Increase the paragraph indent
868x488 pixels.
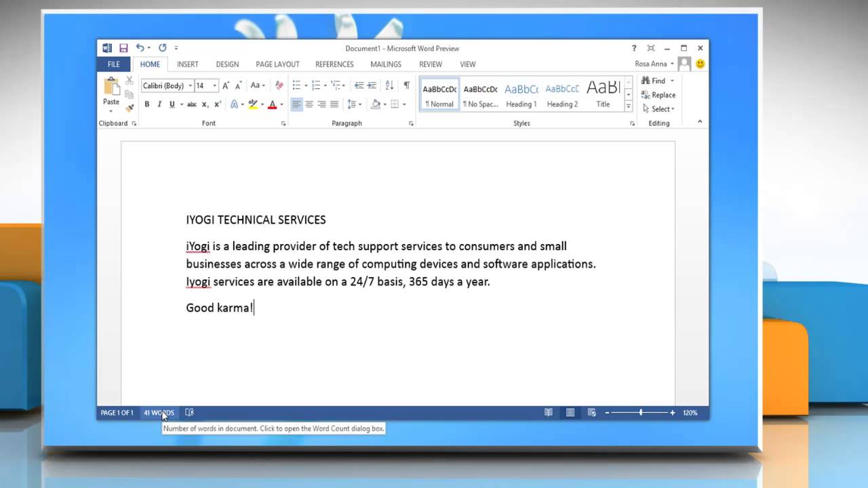tap(372, 85)
